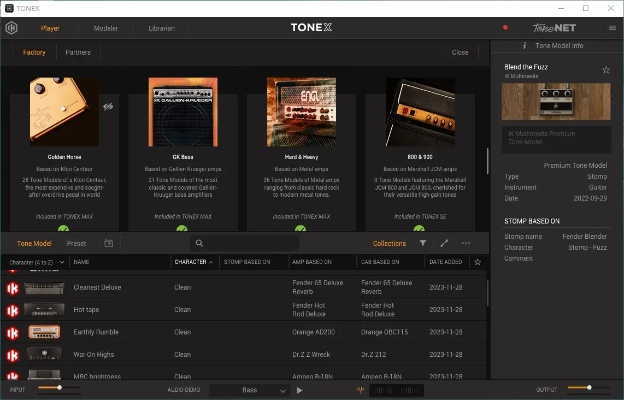Image resolution: width=624 pixels, height=400 pixels.
Task: Click the expand list view icon
Action: coord(444,243)
